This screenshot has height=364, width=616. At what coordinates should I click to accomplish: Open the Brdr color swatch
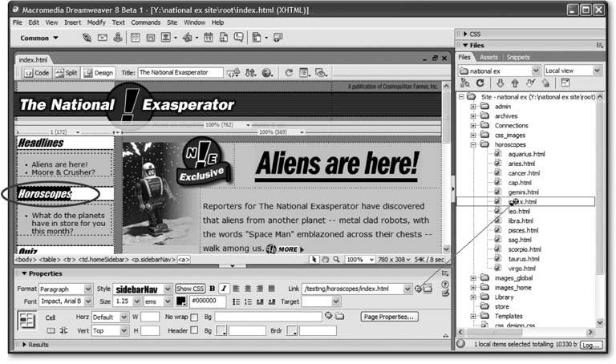pos(292,330)
